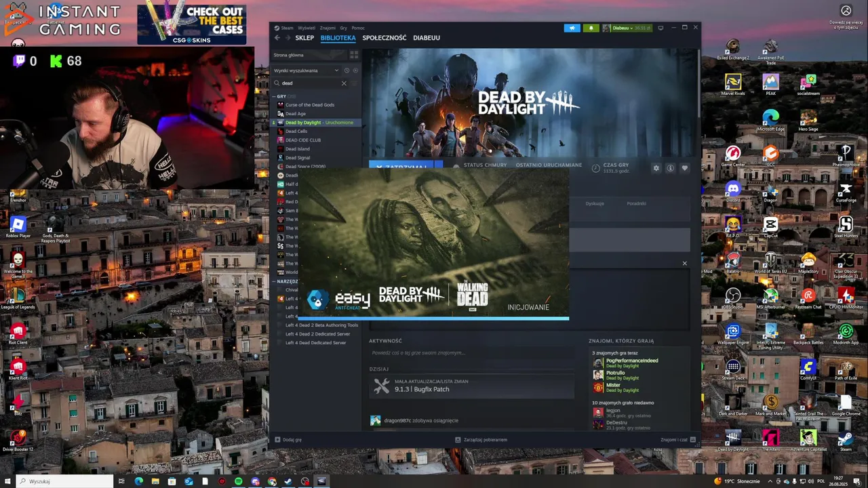Select Curse of the Dead Gods

310,105
